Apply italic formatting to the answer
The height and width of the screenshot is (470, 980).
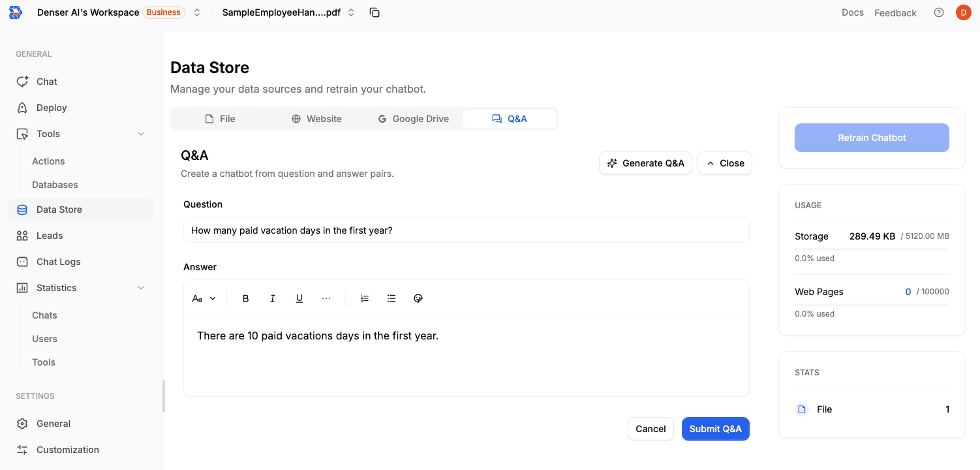click(x=272, y=298)
